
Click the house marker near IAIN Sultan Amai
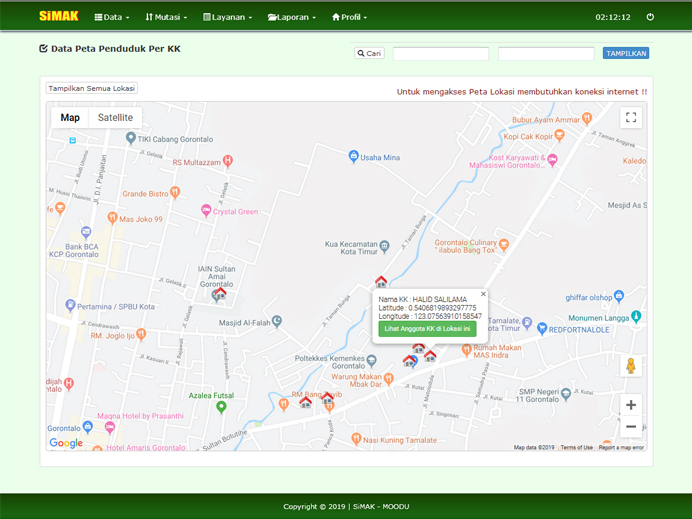point(219,293)
